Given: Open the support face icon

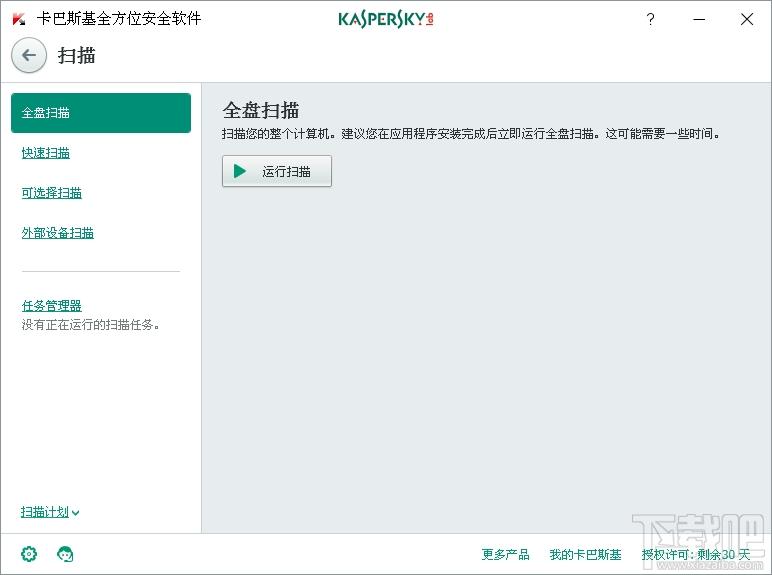Looking at the screenshot, I should click(x=65, y=554).
